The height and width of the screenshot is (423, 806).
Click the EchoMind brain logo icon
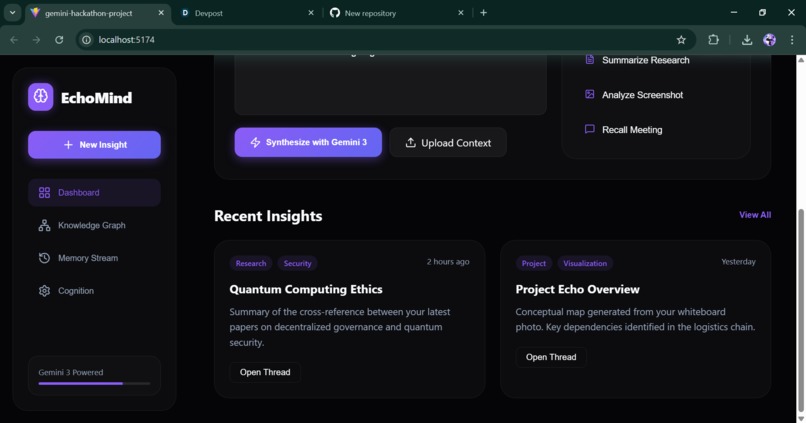(x=41, y=97)
